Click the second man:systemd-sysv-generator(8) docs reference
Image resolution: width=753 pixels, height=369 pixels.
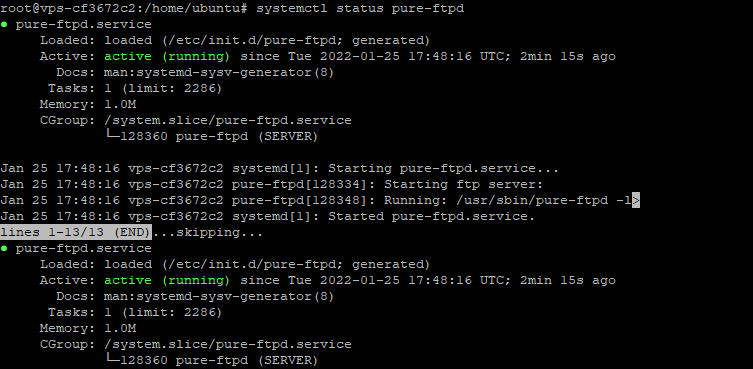pos(219,296)
